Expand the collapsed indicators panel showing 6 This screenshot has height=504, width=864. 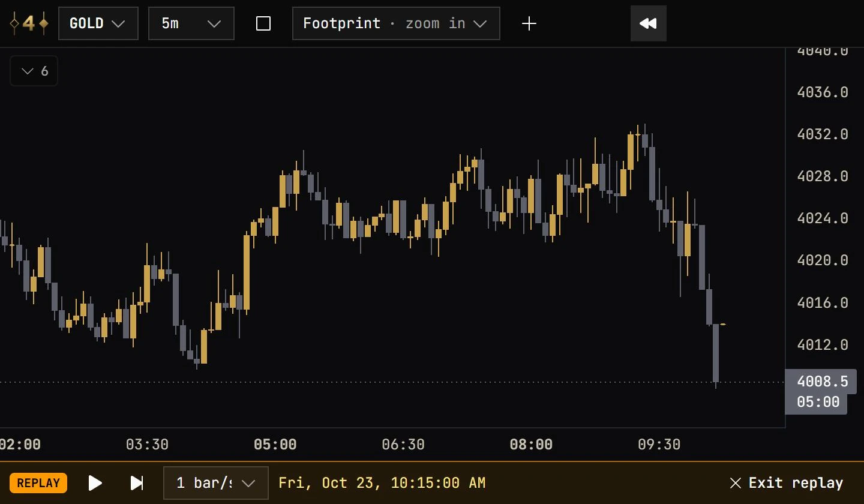pyautogui.click(x=34, y=71)
